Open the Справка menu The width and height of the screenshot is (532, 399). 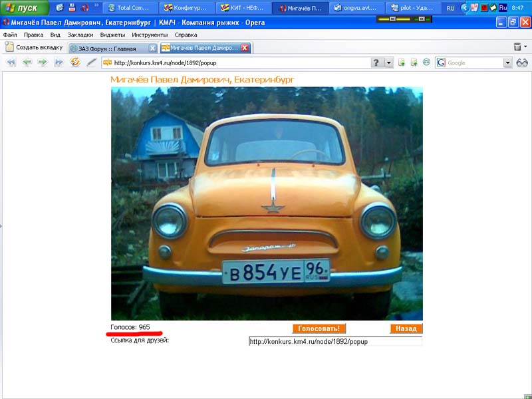point(186,35)
